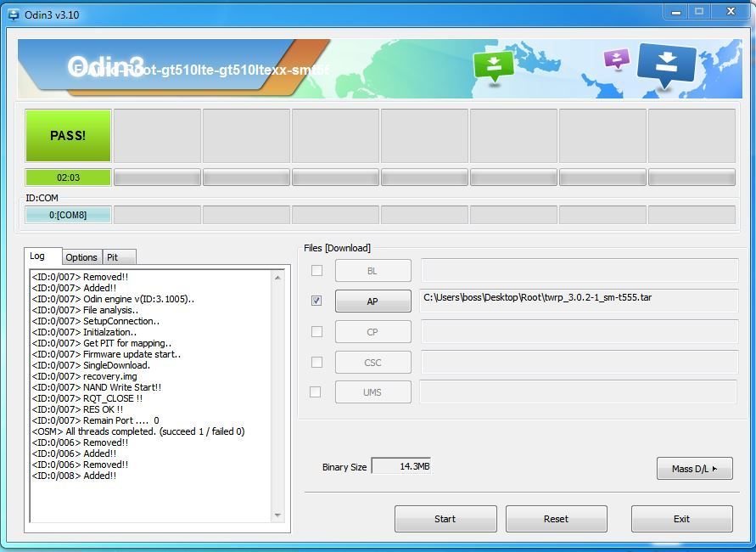Click the 'RES OK !!' log line

point(77,409)
